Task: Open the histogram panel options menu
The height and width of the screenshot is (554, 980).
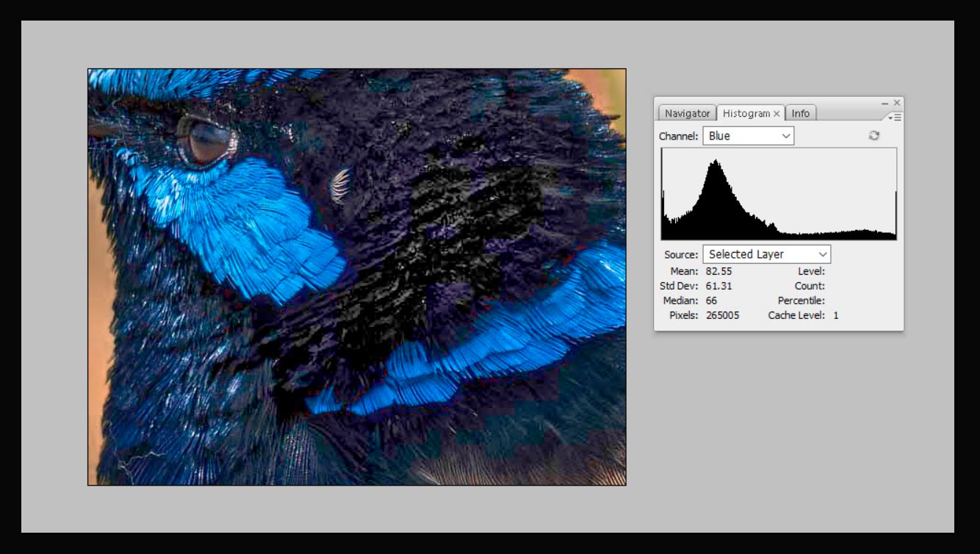Action: tap(894, 118)
